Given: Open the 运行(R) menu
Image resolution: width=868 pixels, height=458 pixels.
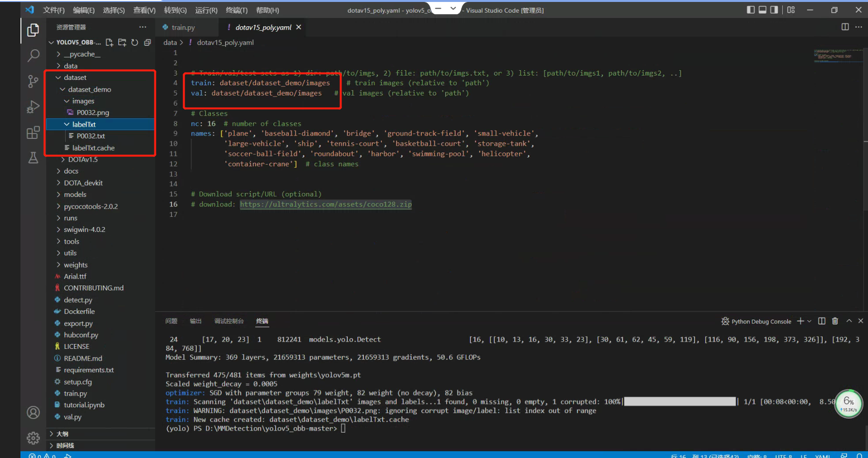Looking at the screenshot, I should (206, 10).
